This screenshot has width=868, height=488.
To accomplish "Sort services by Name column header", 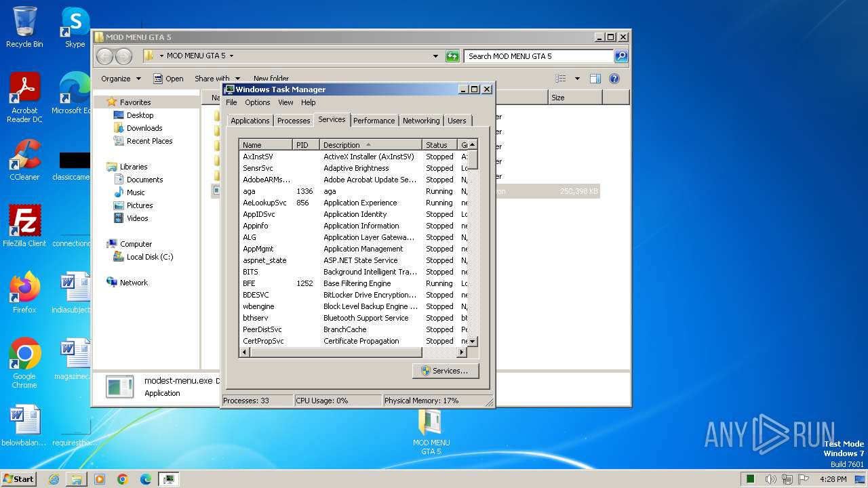I will point(267,145).
